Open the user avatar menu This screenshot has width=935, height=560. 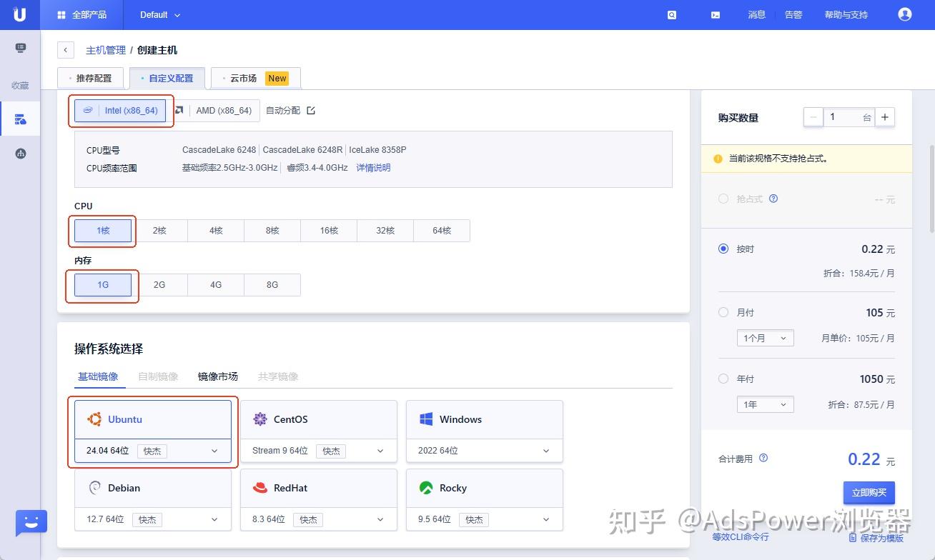905,14
